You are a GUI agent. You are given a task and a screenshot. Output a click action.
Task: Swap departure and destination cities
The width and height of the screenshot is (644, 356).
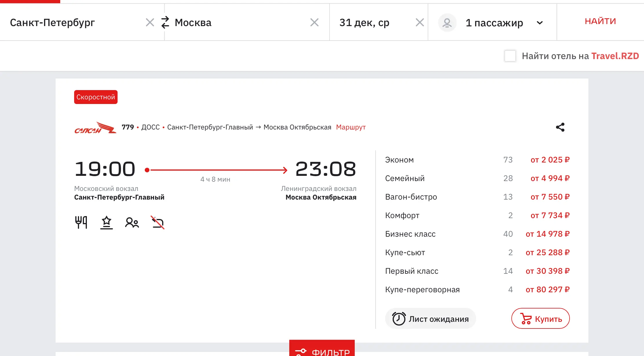tap(165, 22)
